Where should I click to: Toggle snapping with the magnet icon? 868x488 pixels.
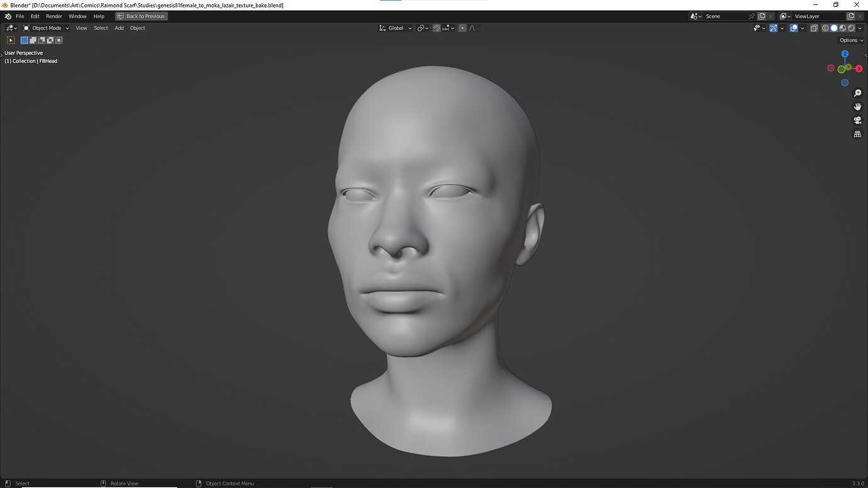tap(436, 28)
